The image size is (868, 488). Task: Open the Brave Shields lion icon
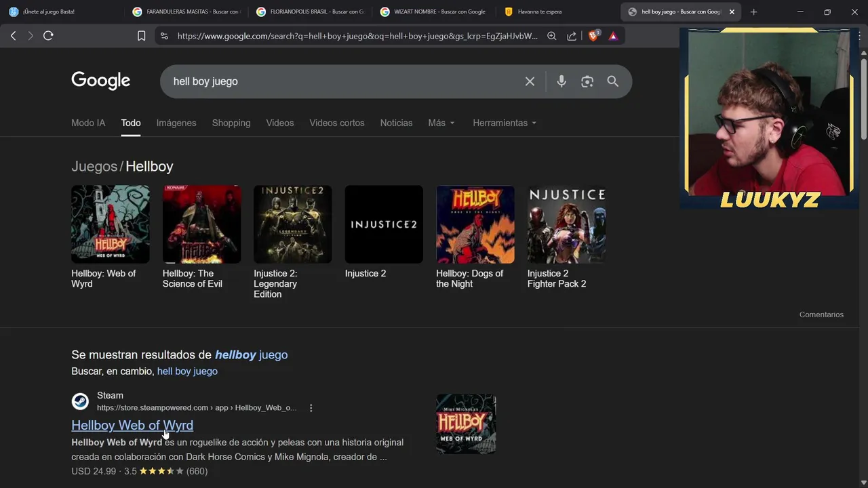point(593,36)
